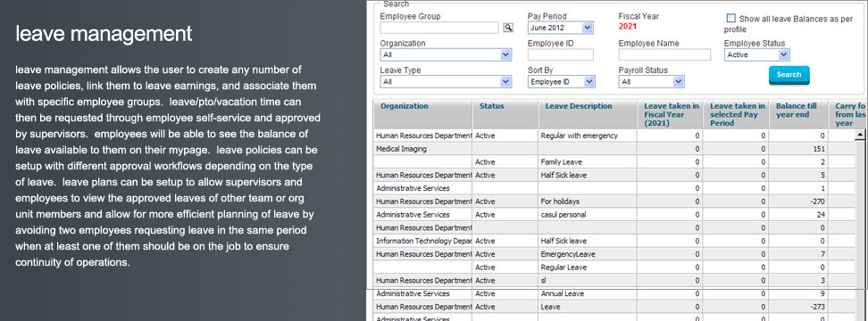This screenshot has width=868, height=321.
Task: Open the Employee Status dropdown
Action: click(x=756, y=54)
